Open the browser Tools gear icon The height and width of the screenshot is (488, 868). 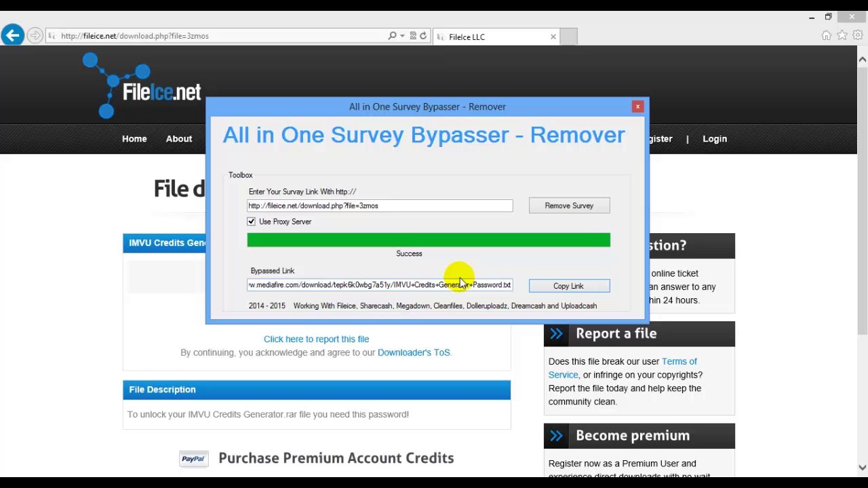[x=858, y=35]
